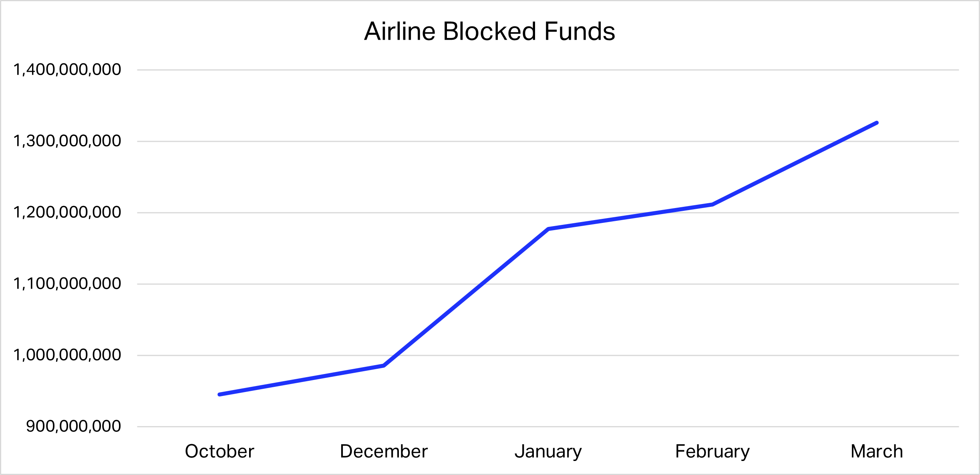Select the December data point on the line
980x475 pixels.
384,366
